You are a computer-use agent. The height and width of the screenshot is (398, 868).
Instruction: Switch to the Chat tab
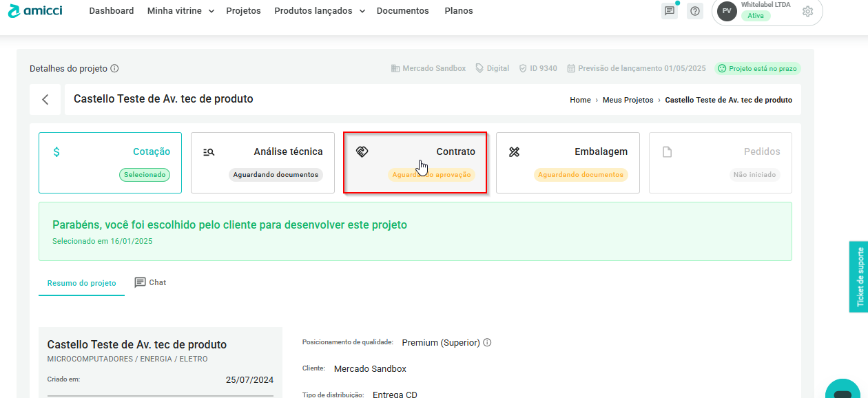tap(150, 282)
